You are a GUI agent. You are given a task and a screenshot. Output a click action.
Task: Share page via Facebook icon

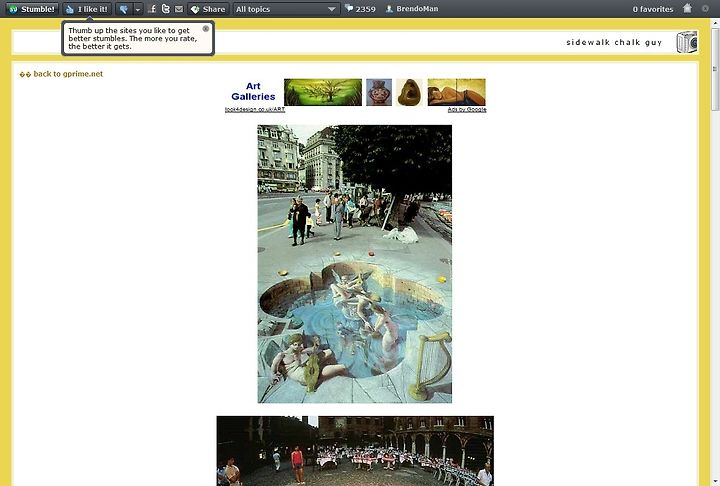point(152,8)
